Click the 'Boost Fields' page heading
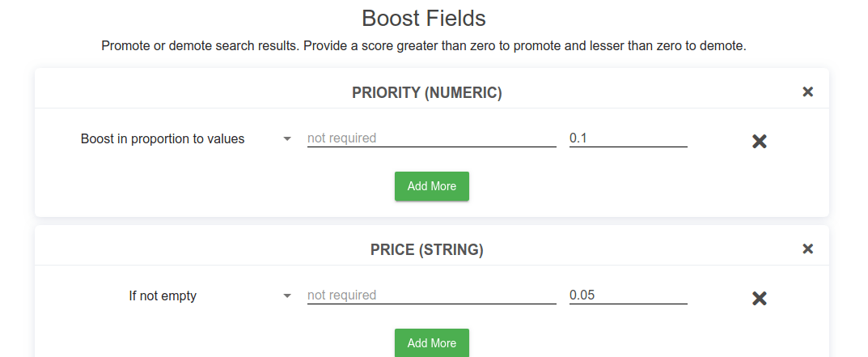Viewport: 868px width, 357px height. (x=423, y=18)
